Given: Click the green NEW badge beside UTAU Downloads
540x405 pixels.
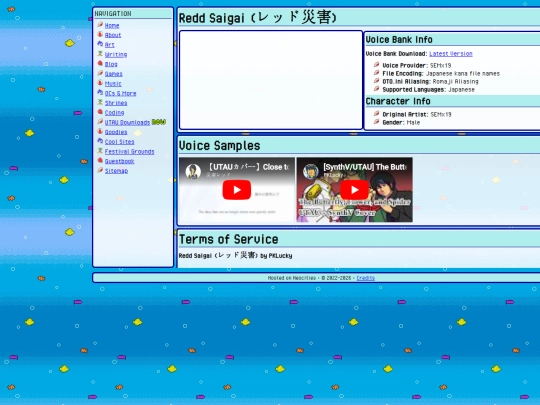Looking at the screenshot, I should point(159,122).
